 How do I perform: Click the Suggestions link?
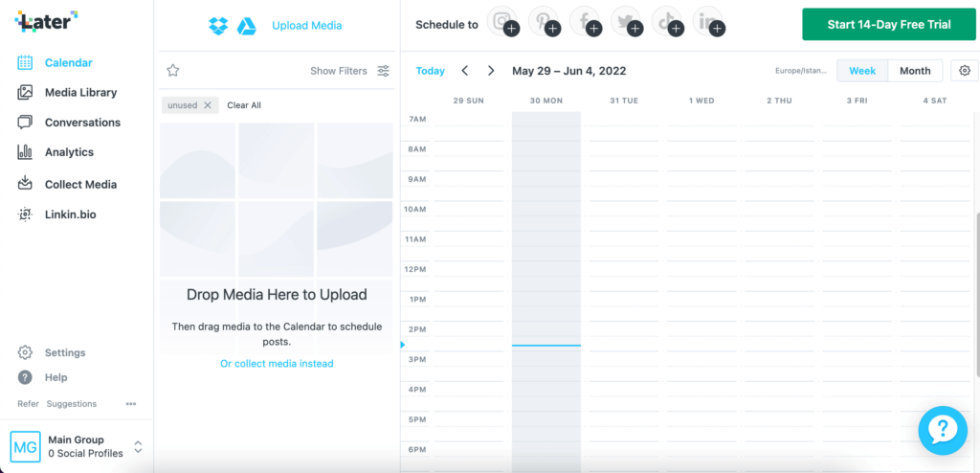click(72, 404)
